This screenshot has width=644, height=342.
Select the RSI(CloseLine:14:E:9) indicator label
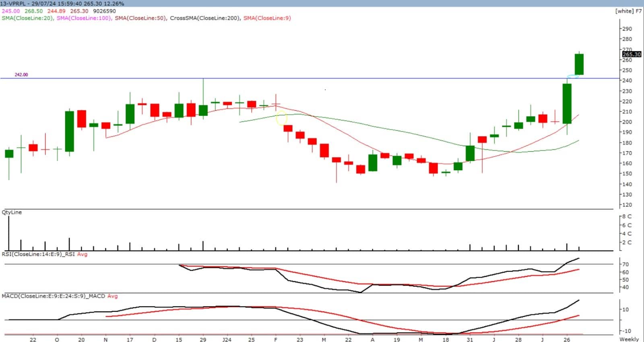click(x=39, y=254)
